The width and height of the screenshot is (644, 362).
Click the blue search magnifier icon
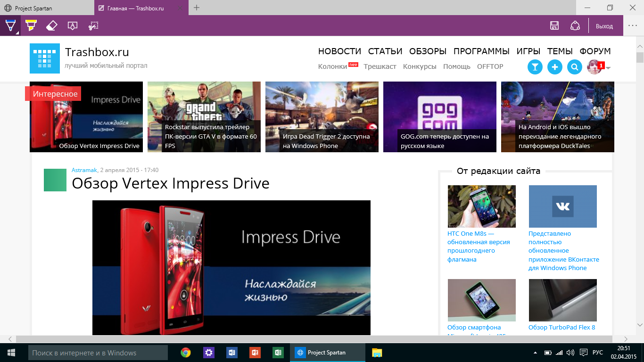(574, 67)
